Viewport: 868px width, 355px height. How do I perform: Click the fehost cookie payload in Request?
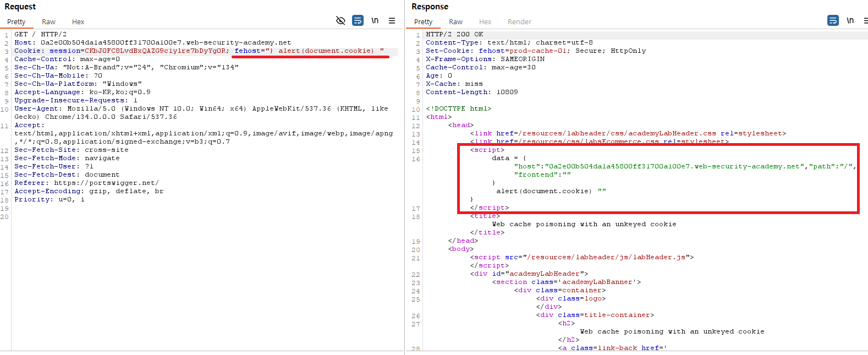pyautogui.click(x=310, y=51)
